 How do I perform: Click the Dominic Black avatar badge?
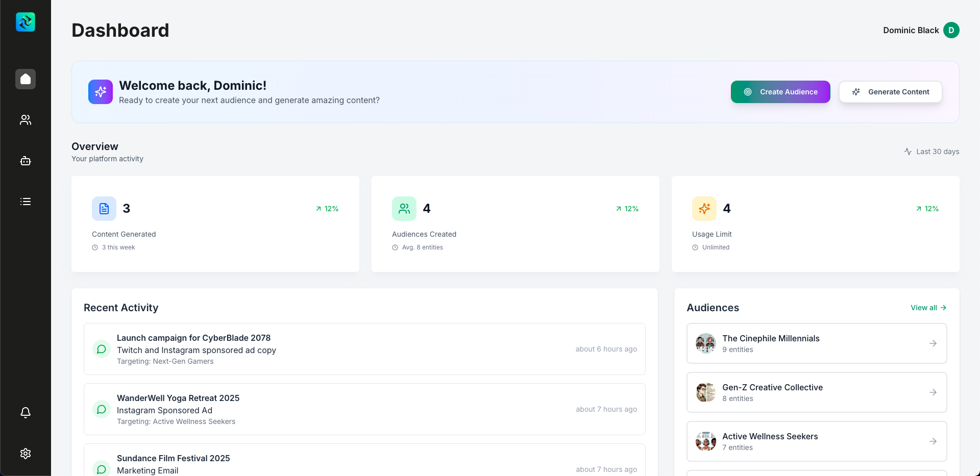[951, 30]
